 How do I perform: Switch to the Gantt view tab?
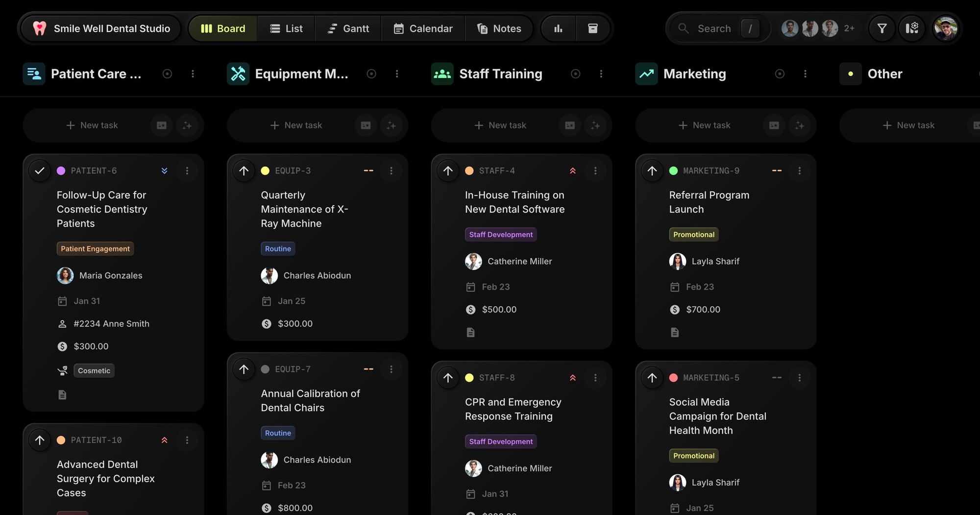coord(348,28)
